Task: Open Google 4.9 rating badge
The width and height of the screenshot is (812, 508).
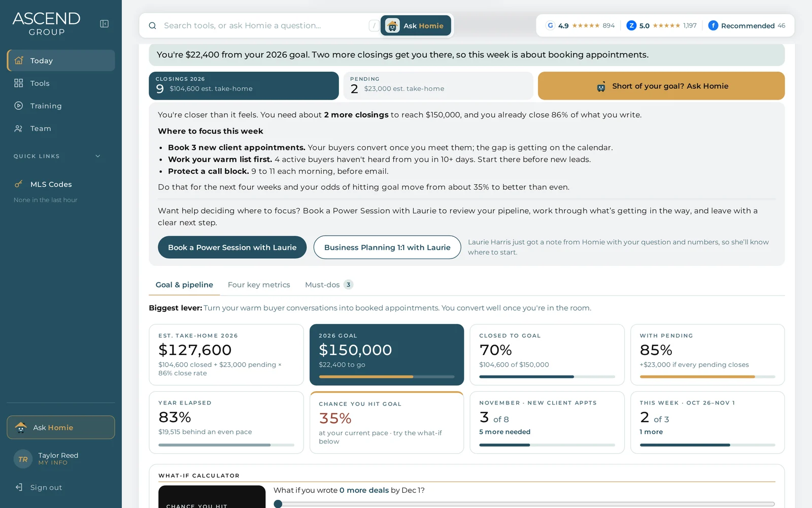Action: tap(580, 25)
